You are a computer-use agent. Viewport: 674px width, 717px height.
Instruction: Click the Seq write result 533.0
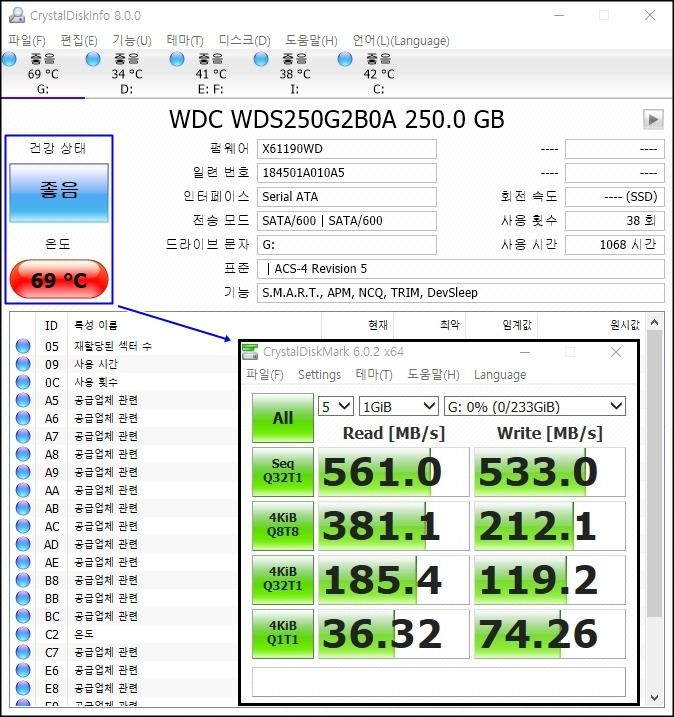click(x=550, y=471)
